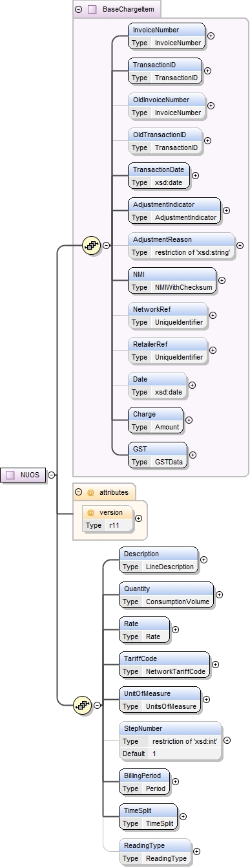This screenshot has width=250, height=868.
Task: Select the Description element box
Action: click(x=159, y=560)
